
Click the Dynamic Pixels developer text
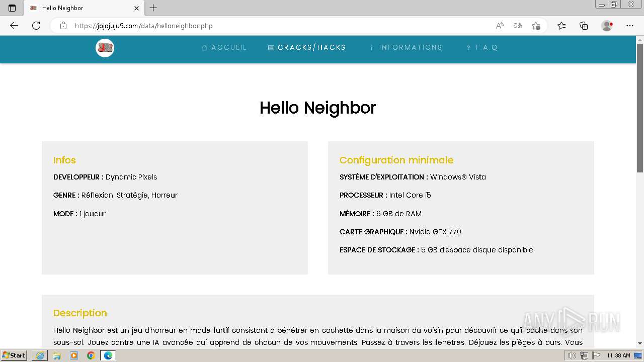point(131,177)
